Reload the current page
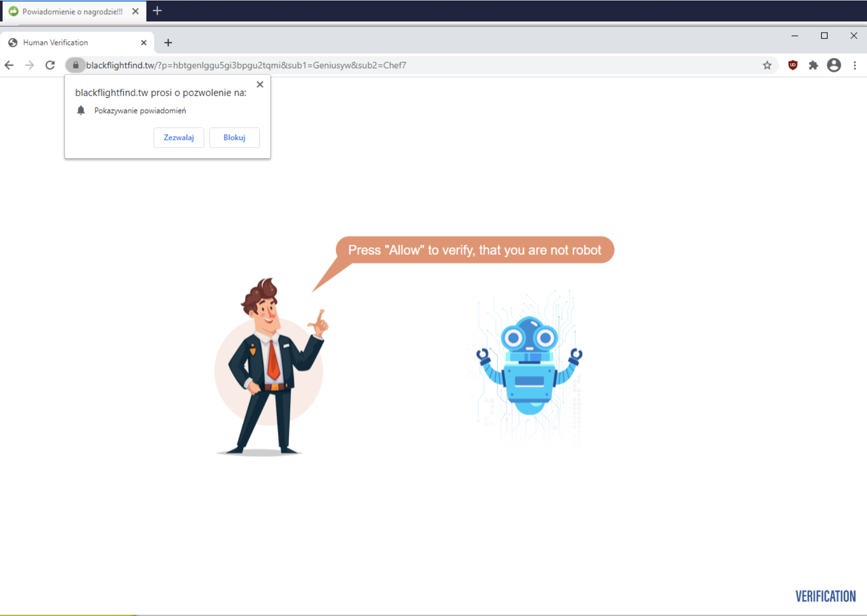This screenshot has height=616, width=867. (50, 65)
